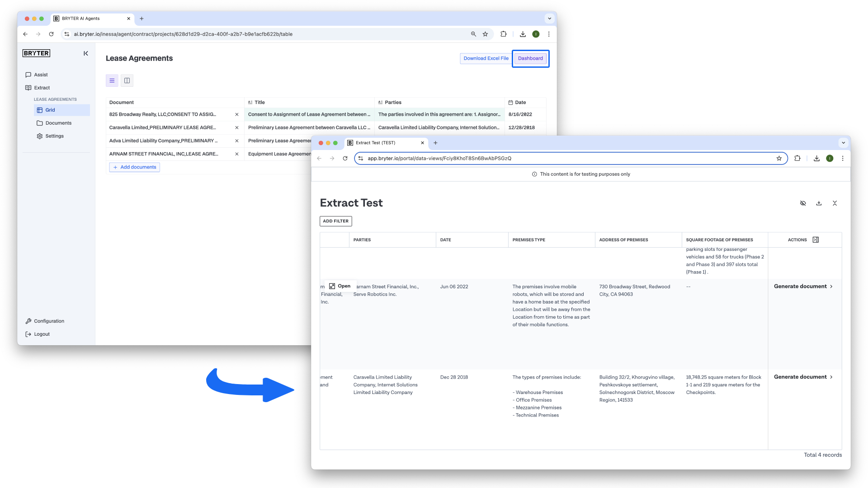This screenshot has width=868, height=488.
Task: Open the Grid view item
Action: [62, 110]
